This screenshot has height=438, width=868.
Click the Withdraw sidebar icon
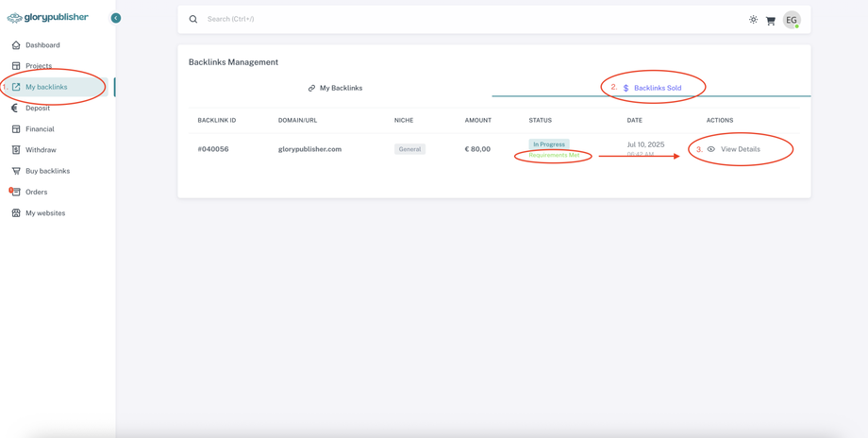click(x=16, y=150)
